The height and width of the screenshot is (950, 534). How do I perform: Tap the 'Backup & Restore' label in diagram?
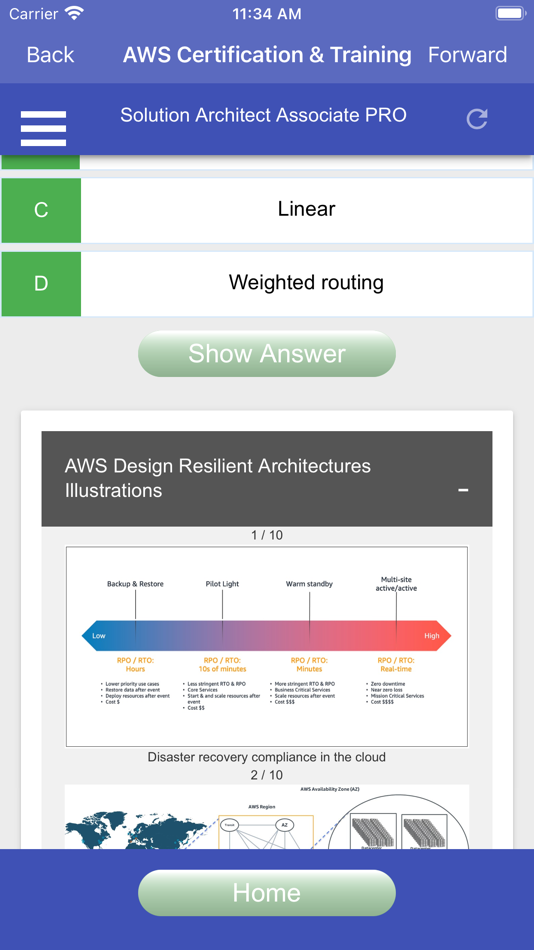(135, 584)
